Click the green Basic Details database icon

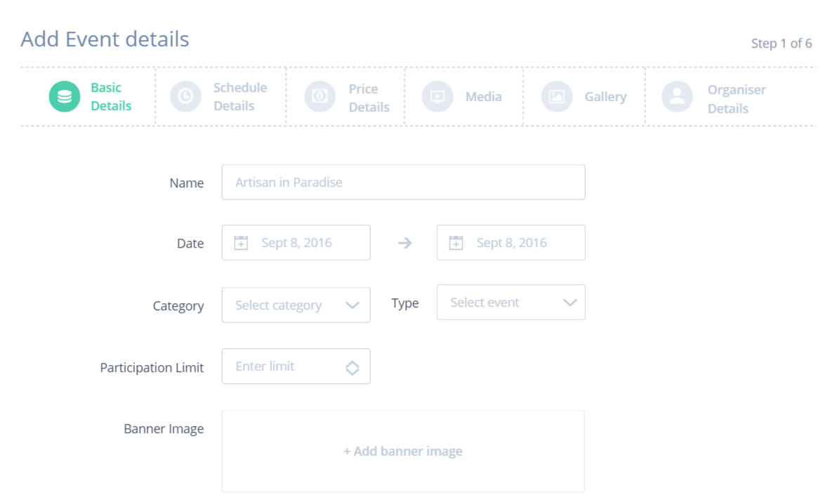pos(65,97)
